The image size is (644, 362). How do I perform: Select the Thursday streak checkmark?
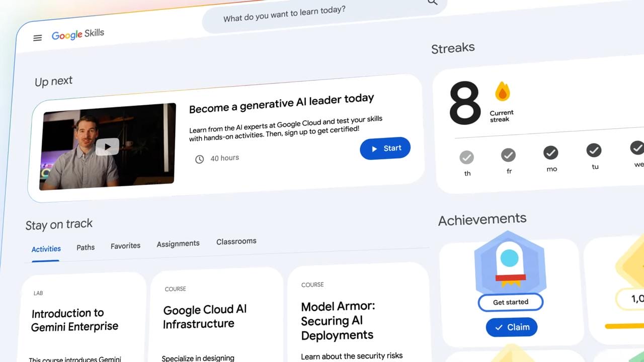click(466, 157)
